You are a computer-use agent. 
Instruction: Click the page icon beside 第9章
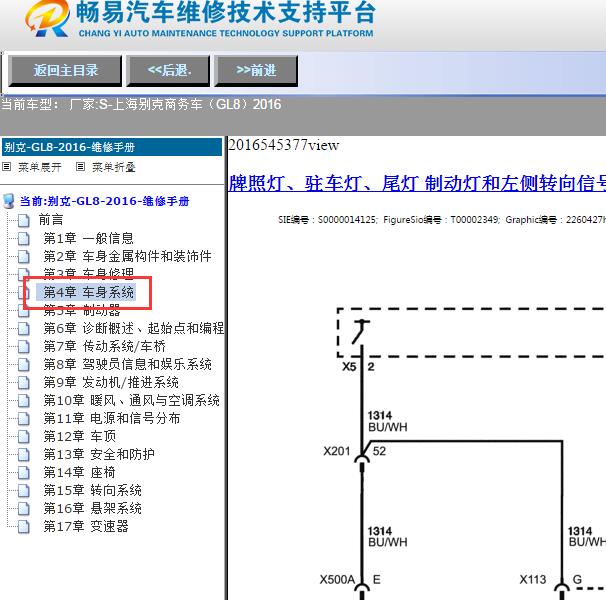[x=24, y=383]
